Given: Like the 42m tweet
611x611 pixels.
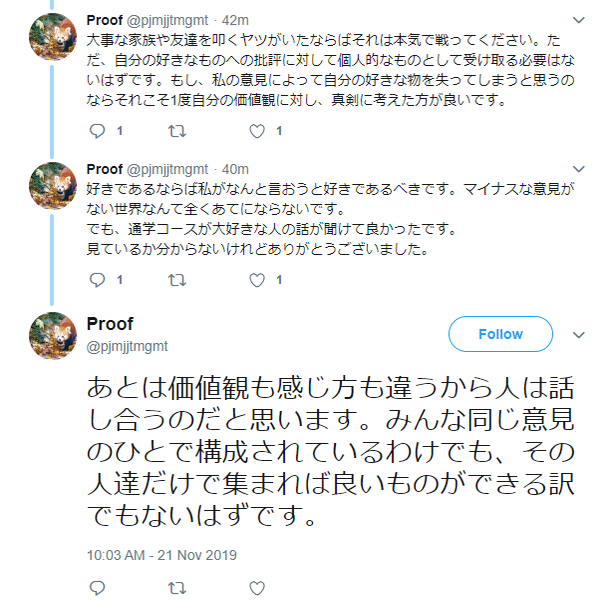Looking at the screenshot, I should click(257, 131).
